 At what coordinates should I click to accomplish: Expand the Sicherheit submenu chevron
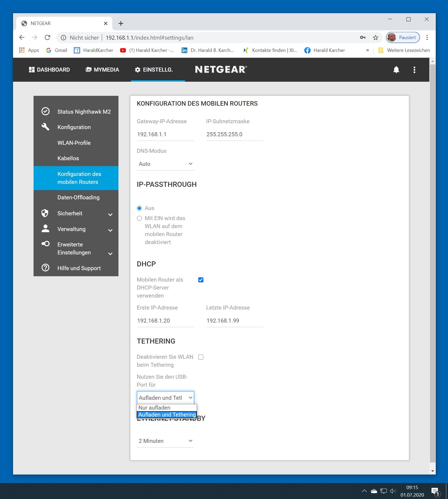click(110, 215)
